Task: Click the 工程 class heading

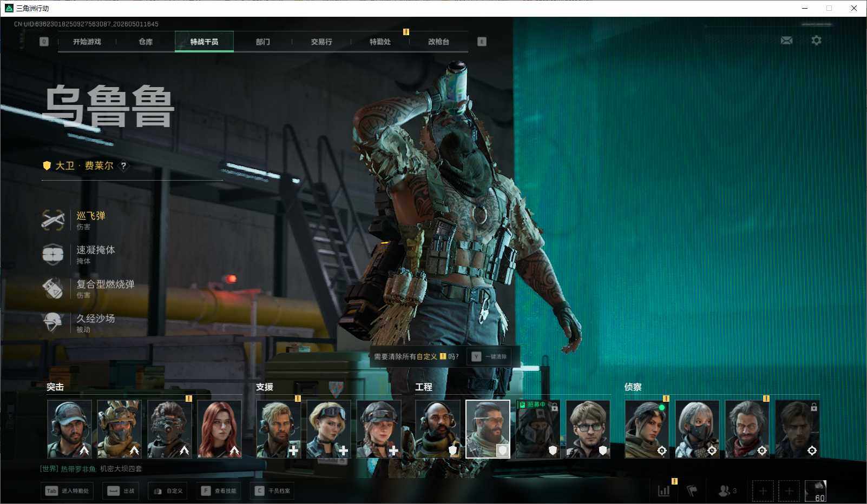Action: (424, 387)
